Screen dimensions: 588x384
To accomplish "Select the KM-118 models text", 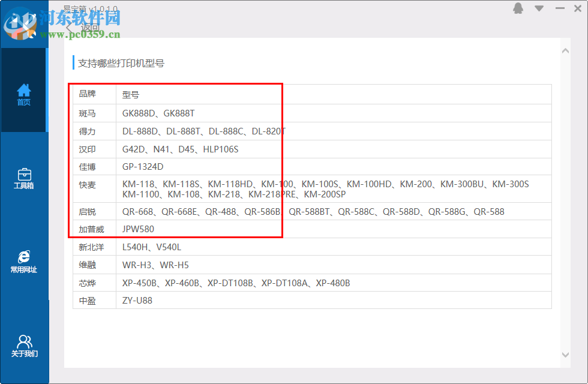I will 325,189.
